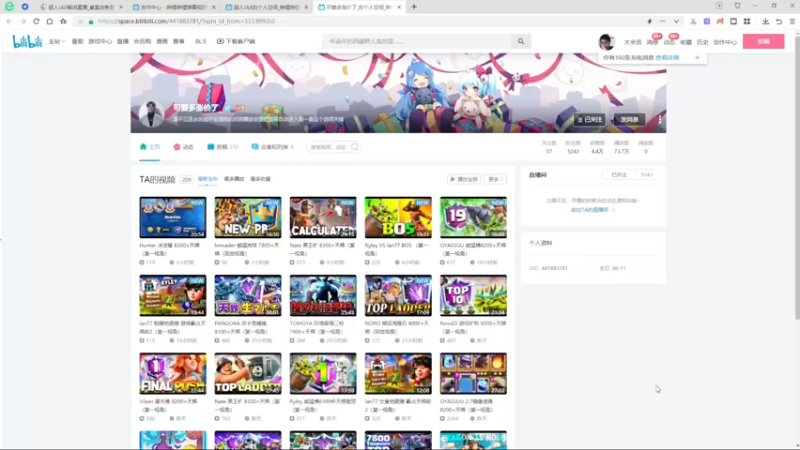Click the scissors screenshot extension icon
The image size is (800, 450).
[x=693, y=21]
